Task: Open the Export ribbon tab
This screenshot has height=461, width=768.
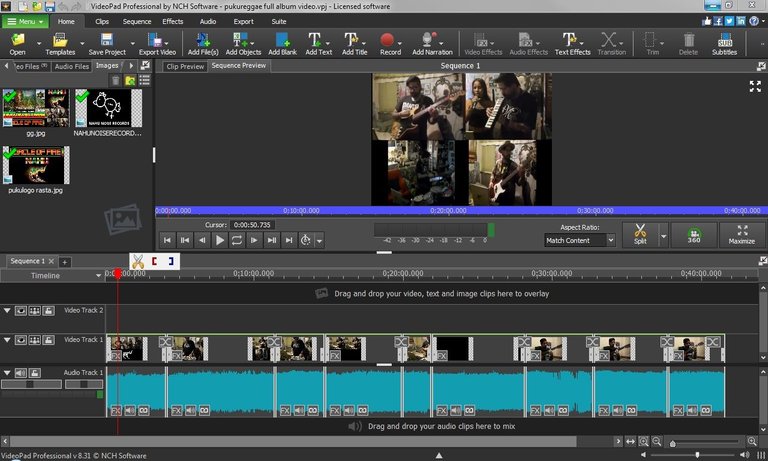Action: pos(243,22)
